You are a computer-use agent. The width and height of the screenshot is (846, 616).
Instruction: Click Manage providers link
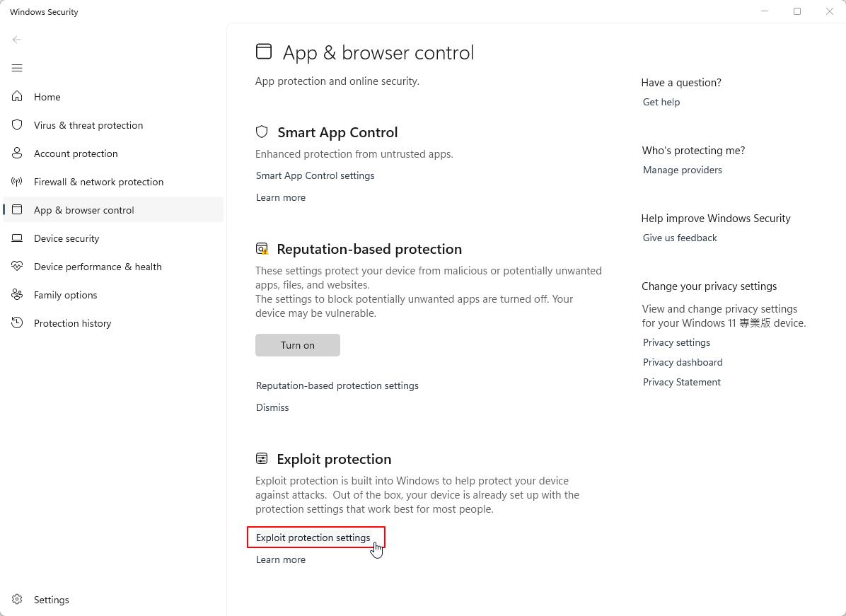click(x=682, y=170)
